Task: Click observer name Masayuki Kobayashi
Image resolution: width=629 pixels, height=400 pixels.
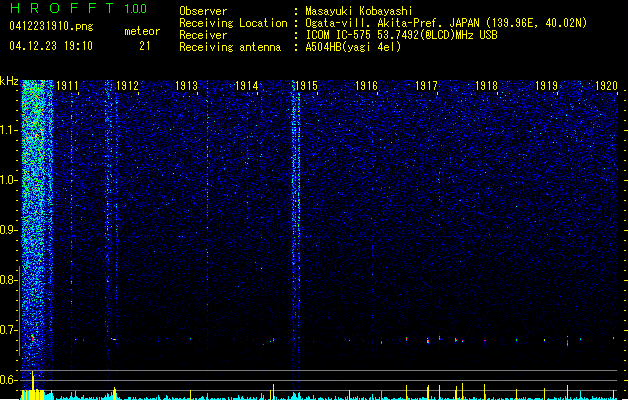Action: [359, 11]
